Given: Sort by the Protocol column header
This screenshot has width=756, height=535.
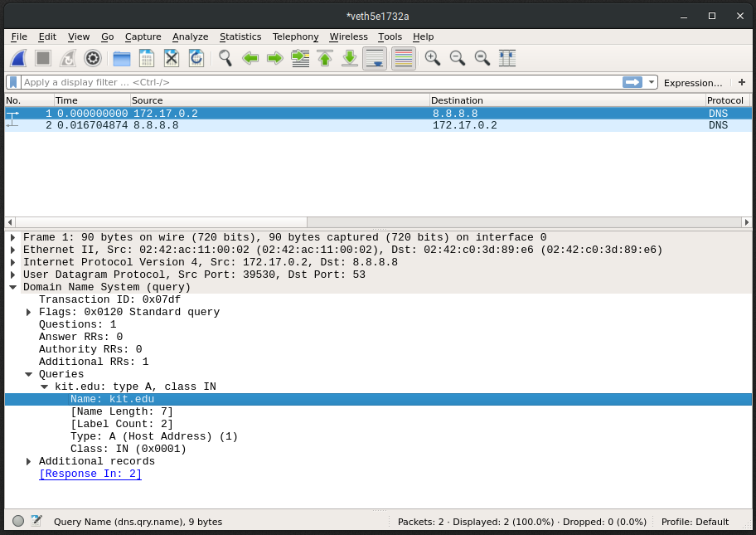Looking at the screenshot, I should pyautogui.click(x=728, y=100).
